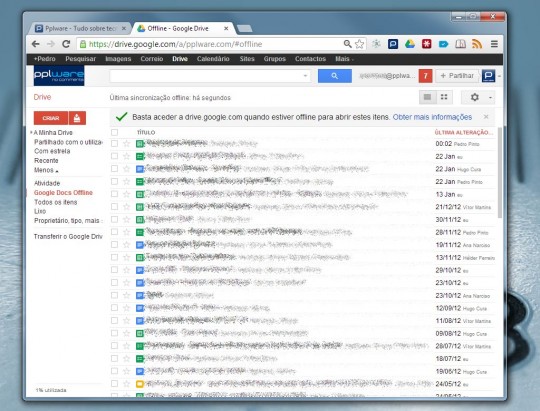This screenshot has height=411, width=540.
Task: Open Contactos in the Google bar
Action: pyautogui.click(x=310, y=59)
